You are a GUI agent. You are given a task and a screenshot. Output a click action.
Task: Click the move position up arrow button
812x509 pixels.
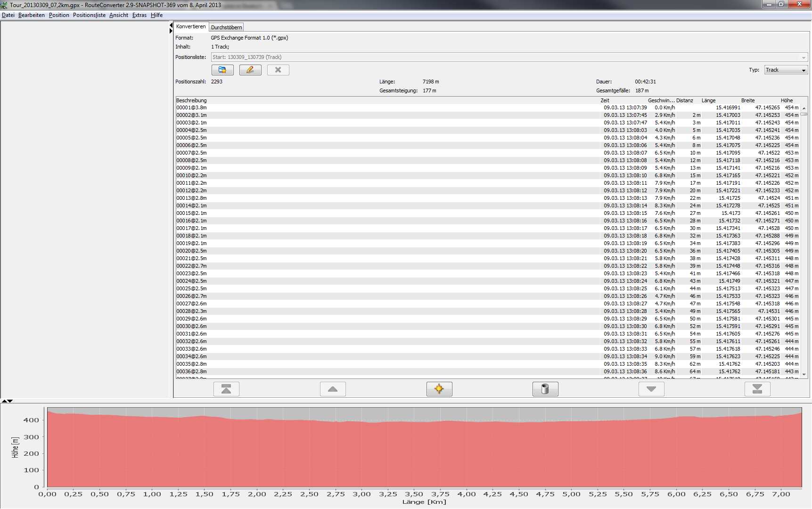pos(333,389)
